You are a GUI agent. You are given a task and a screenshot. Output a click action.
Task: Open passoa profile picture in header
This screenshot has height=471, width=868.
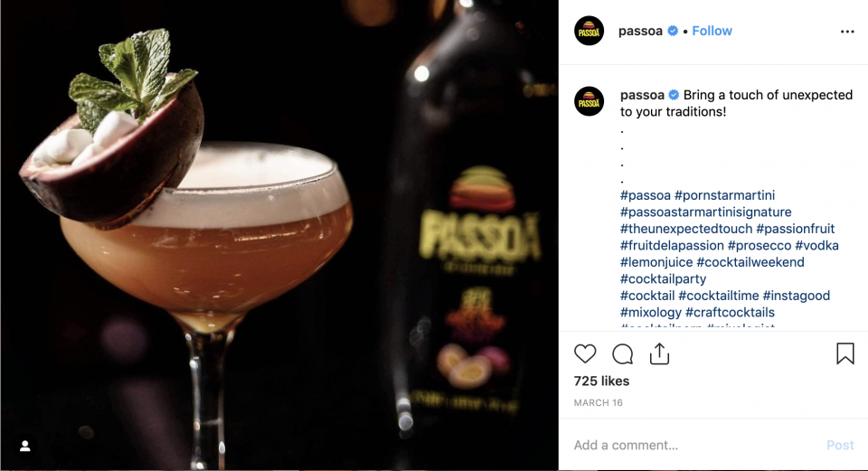pos(589,31)
